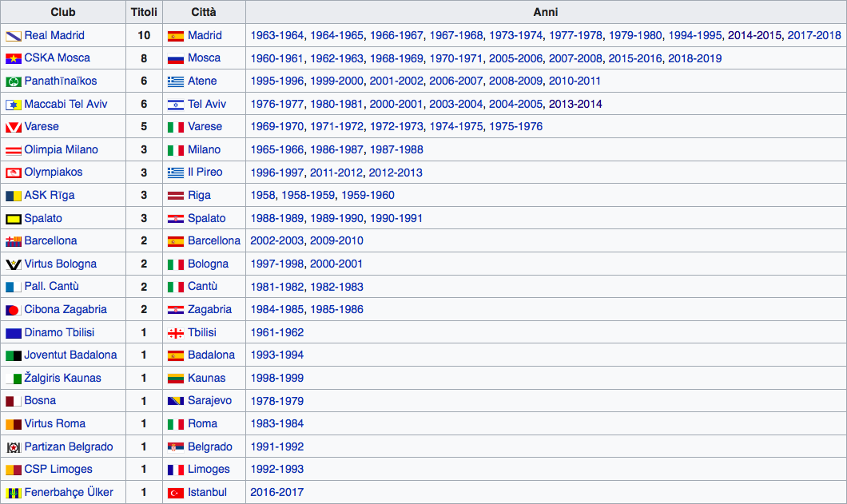Screen dimensions: 847x504
Task: Click the Anni column header
Action: tap(546, 12)
